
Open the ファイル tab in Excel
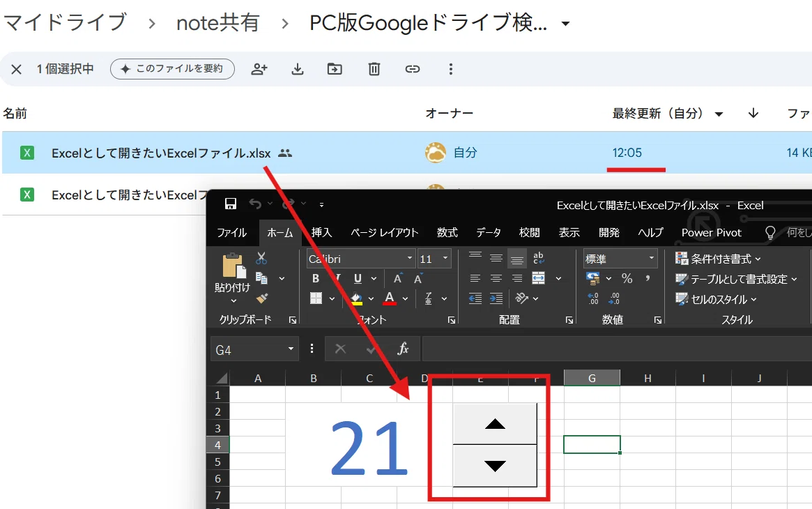231,232
